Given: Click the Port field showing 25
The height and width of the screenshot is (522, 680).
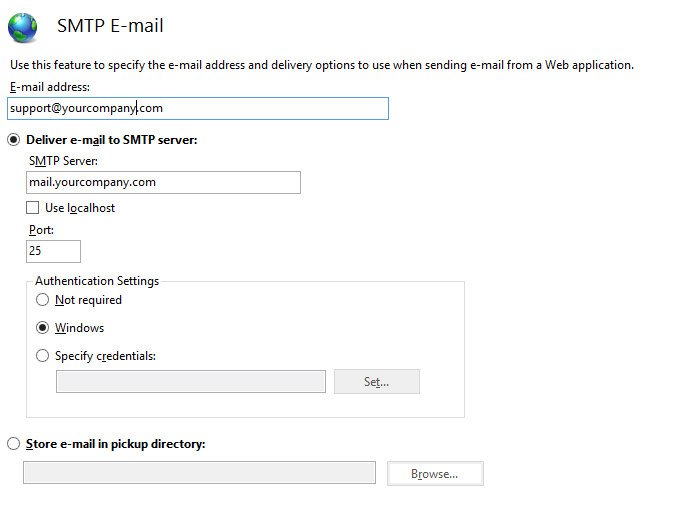Looking at the screenshot, I should coord(53,251).
